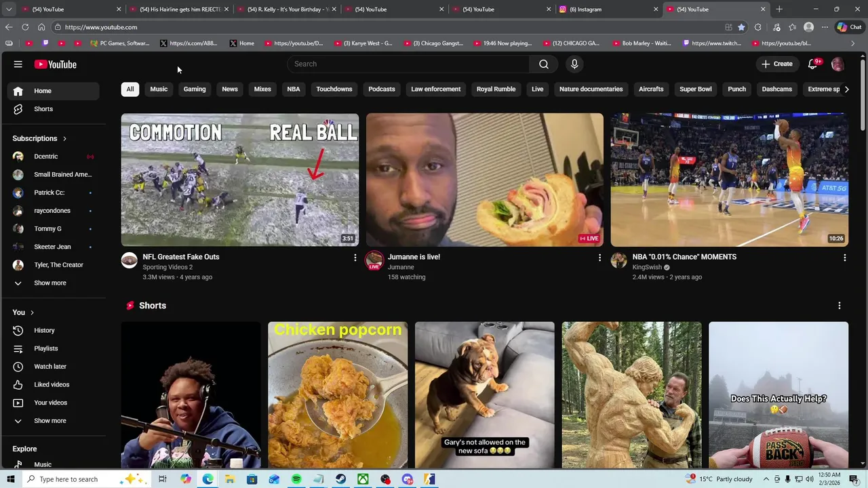Open the notifications bell
The width and height of the screenshot is (868, 488).
click(x=813, y=64)
